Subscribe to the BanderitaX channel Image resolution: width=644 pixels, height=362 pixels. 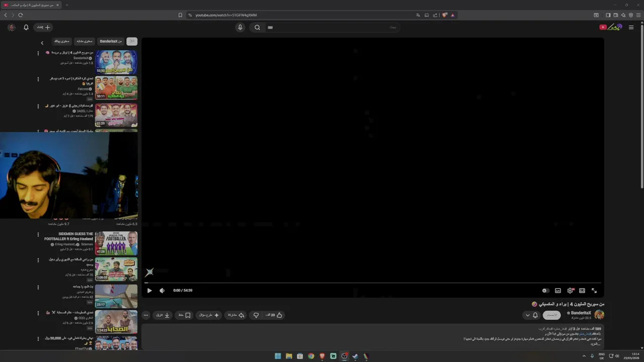point(552,315)
